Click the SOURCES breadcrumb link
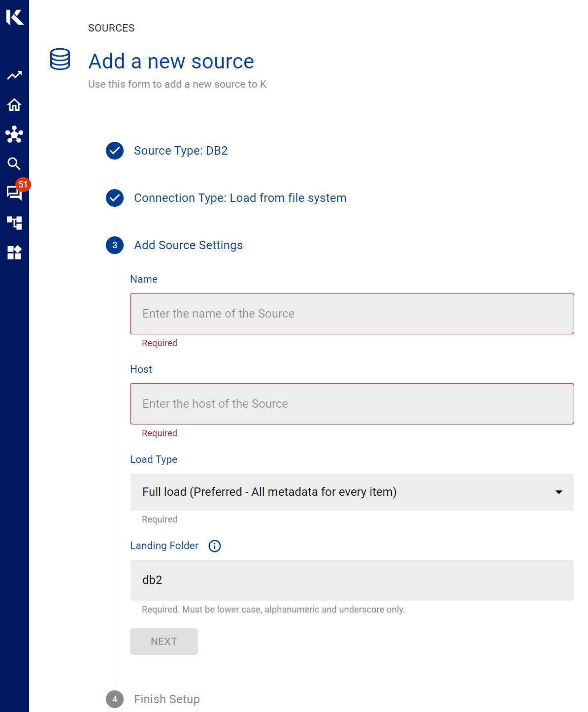This screenshot has height=712, width=588. click(x=111, y=28)
